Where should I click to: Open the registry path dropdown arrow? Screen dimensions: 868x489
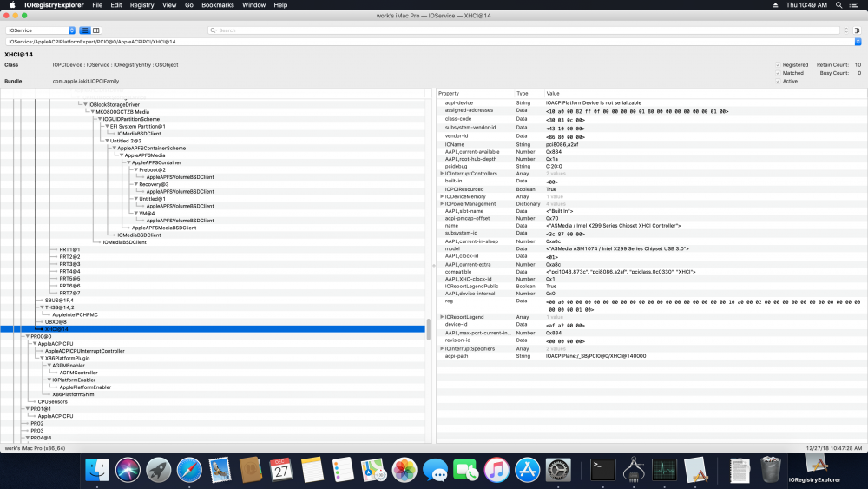point(858,42)
